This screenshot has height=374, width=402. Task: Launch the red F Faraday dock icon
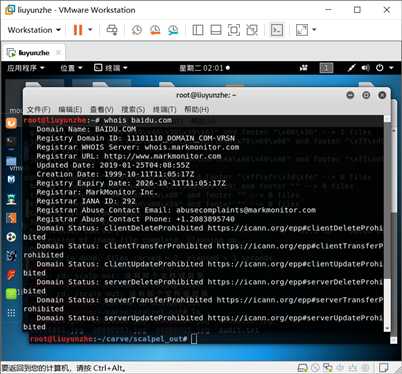tap(11, 275)
